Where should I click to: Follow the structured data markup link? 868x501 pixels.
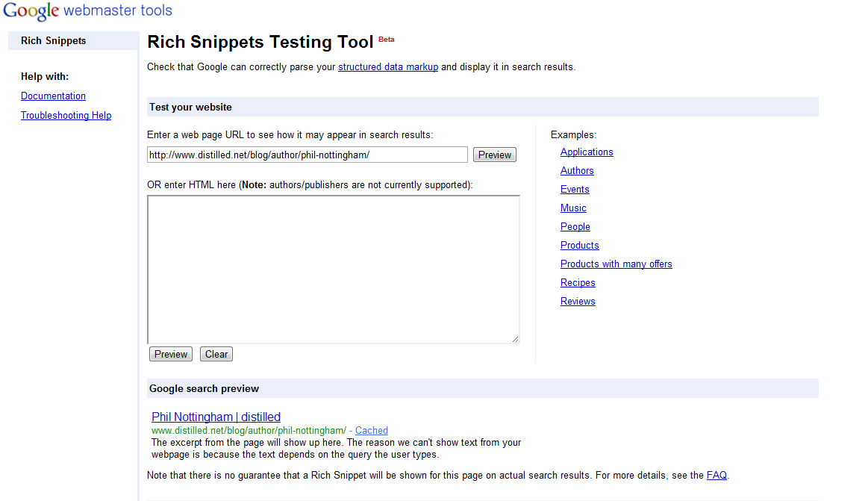point(388,67)
